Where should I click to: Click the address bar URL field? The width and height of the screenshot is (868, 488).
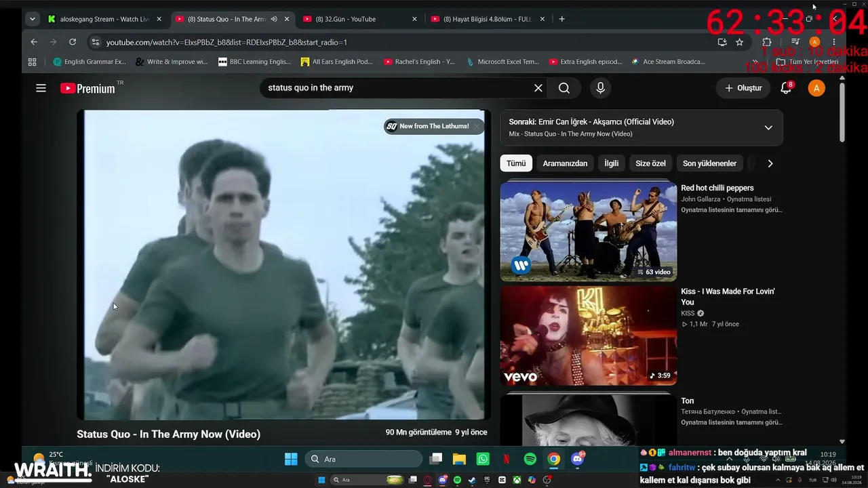[407, 42]
